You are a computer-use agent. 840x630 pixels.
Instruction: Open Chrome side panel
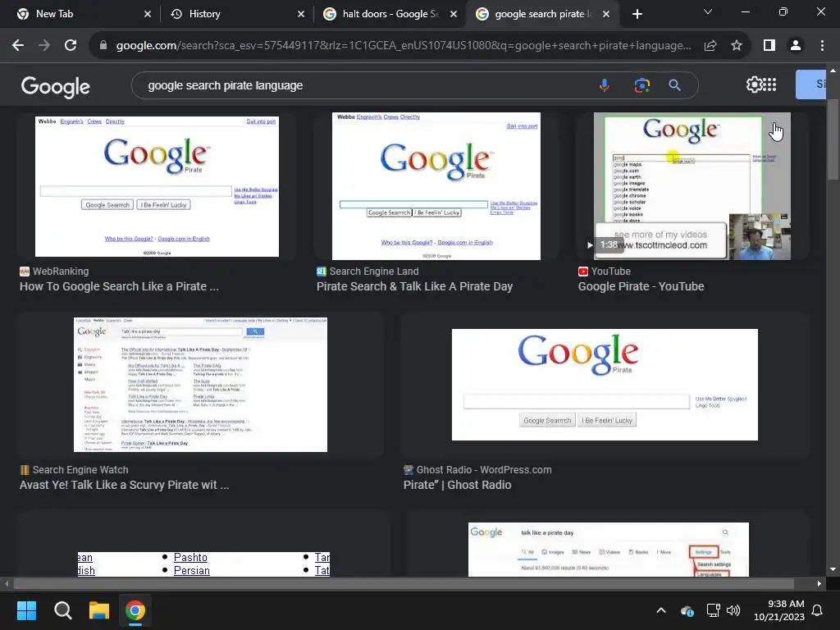tap(769, 46)
